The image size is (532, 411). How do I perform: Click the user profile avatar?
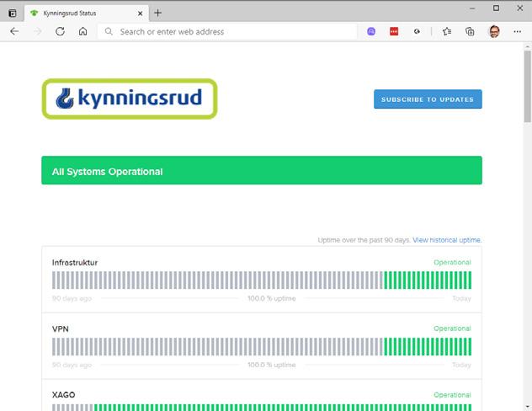494,31
